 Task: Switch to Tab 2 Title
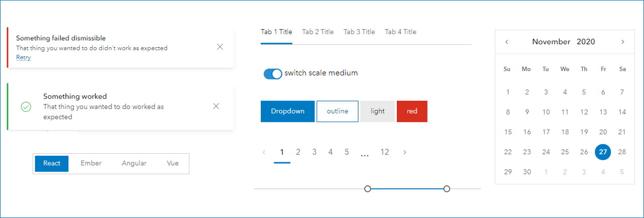click(x=317, y=32)
